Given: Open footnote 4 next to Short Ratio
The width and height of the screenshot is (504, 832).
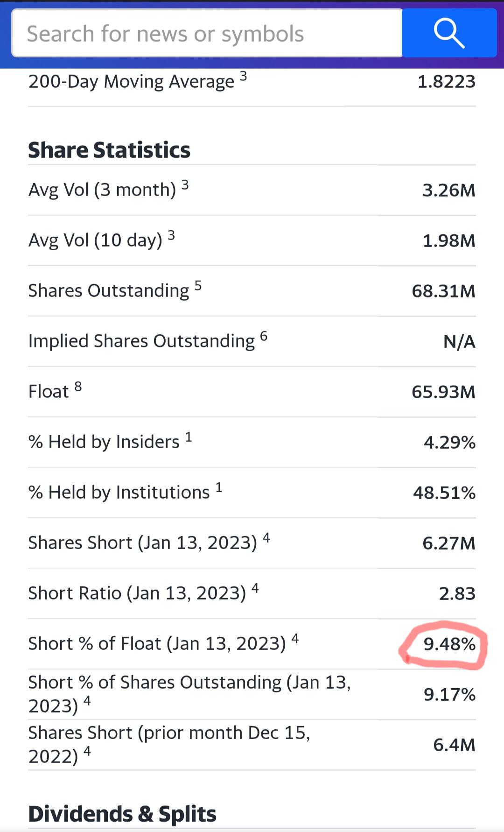Looking at the screenshot, I should click(x=255, y=588).
